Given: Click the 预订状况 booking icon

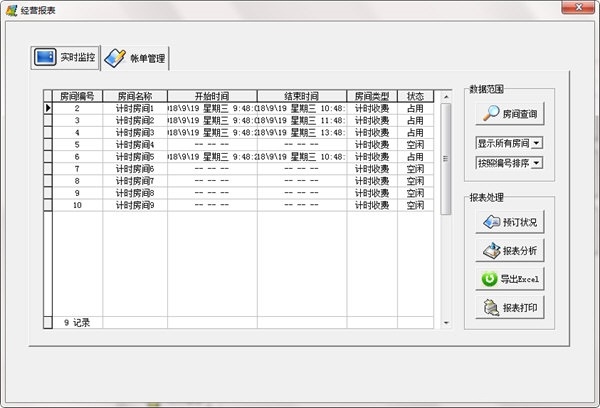Looking at the screenshot, I should 491,222.
